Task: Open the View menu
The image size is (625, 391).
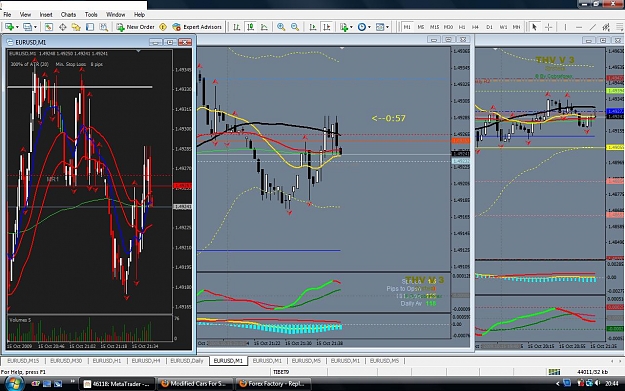Action: tap(25, 14)
